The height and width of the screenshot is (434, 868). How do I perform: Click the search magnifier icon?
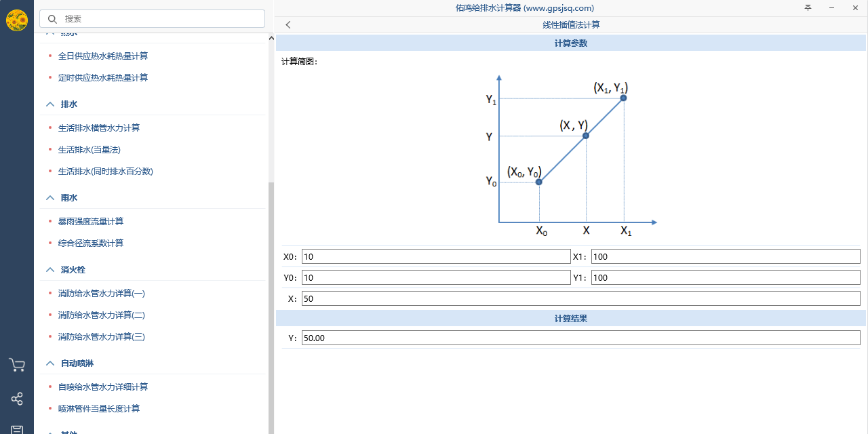[x=52, y=19]
